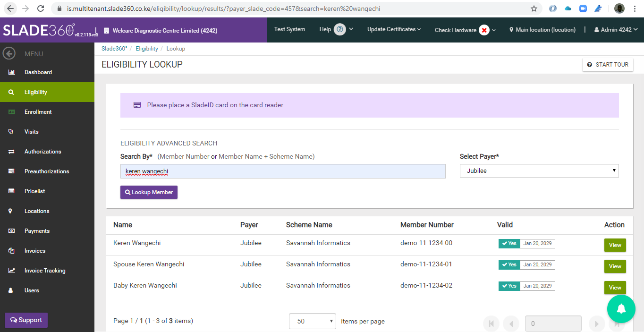This screenshot has width=644, height=332.
Task: Click the Member Number column header
Action: pyautogui.click(x=427, y=225)
